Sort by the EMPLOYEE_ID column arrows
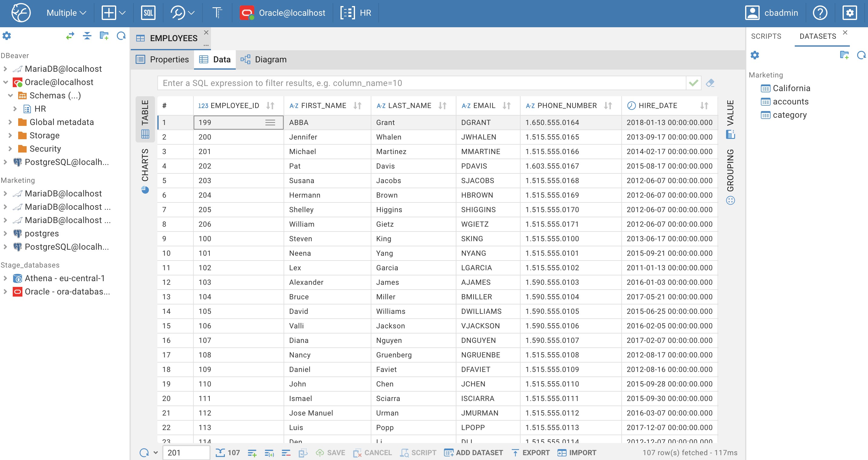The height and width of the screenshot is (460, 868). coord(270,106)
